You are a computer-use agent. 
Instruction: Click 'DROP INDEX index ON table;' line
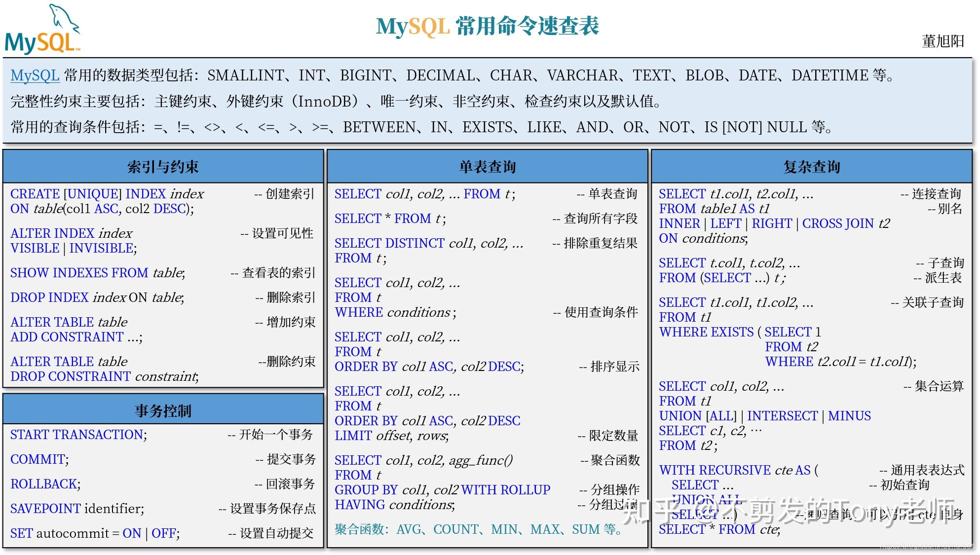pyautogui.click(x=97, y=297)
